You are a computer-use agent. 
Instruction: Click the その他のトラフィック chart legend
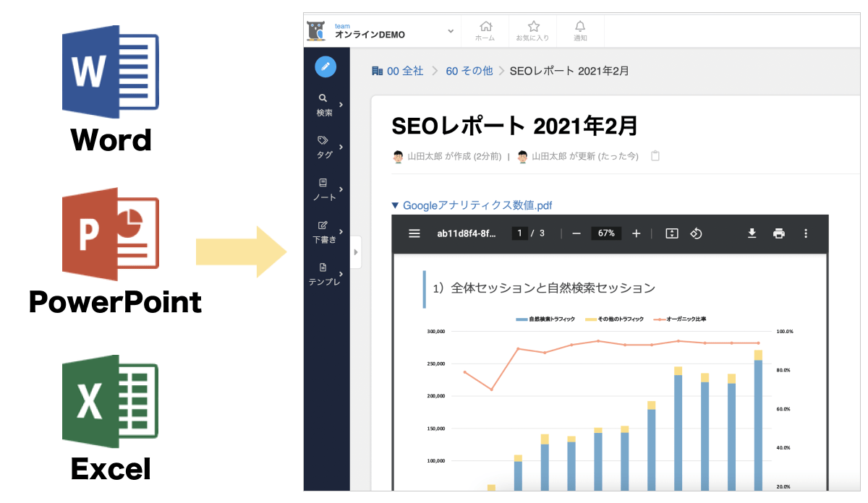point(614,319)
